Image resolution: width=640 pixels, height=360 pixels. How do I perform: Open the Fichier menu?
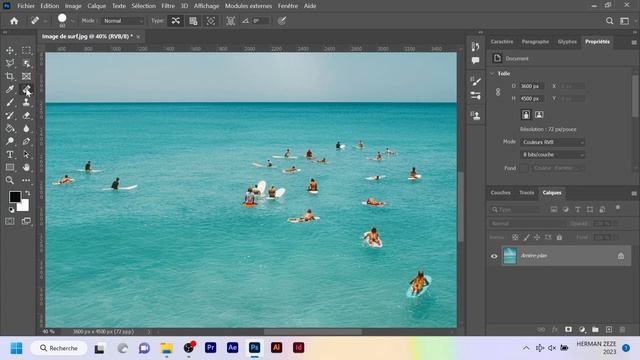pos(26,6)
